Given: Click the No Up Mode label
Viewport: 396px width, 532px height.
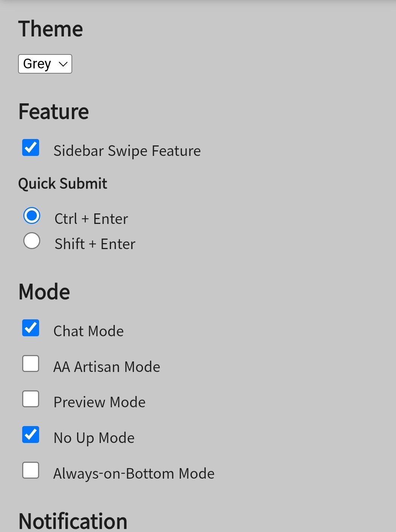Looking at the screenshot, I should coord(94,438).
